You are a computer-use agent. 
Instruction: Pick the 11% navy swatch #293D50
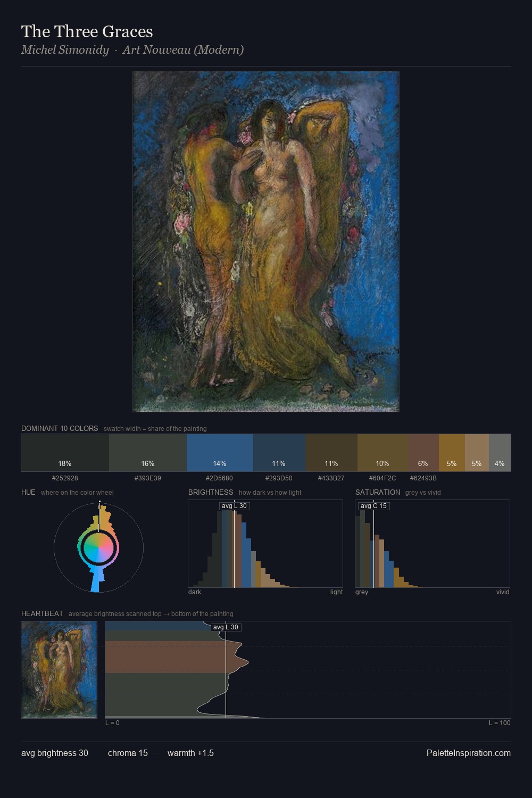[279, 453]
